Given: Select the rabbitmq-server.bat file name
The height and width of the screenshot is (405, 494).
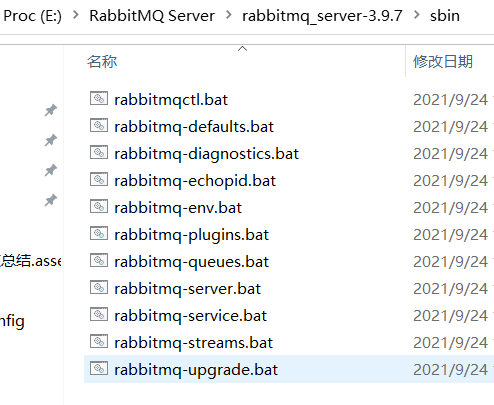Looking at the screenshot, I should pos(187,289).
